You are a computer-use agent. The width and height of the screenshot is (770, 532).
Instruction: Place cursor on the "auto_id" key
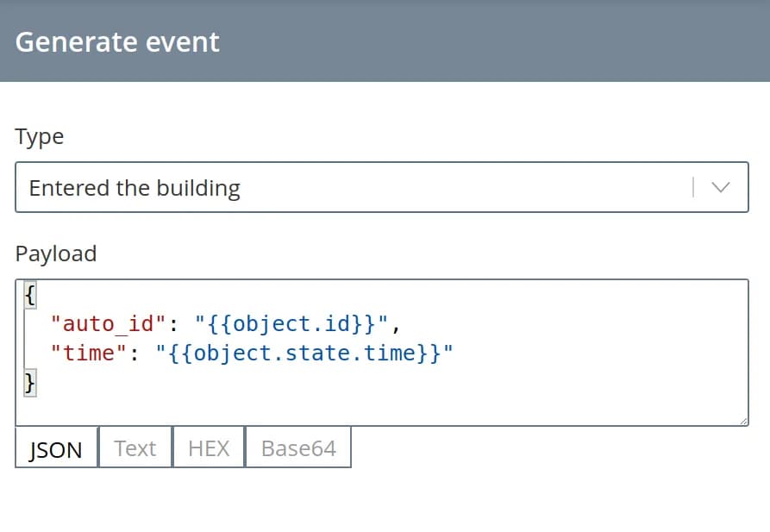pos(108,324)
